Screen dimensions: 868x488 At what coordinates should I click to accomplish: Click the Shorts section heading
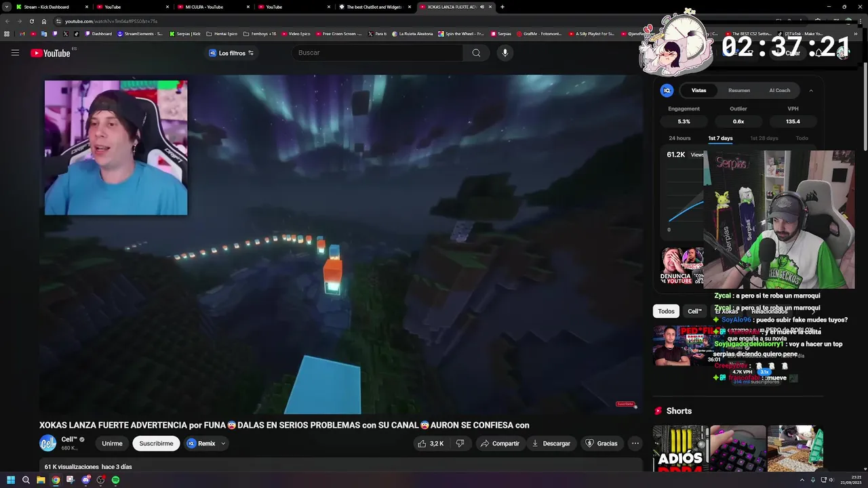coord(679,411)
